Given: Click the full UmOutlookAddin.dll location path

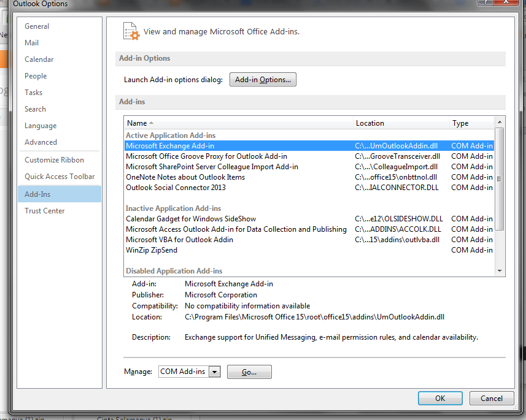Looking at the screenshot, I should (x=314, y=317).
